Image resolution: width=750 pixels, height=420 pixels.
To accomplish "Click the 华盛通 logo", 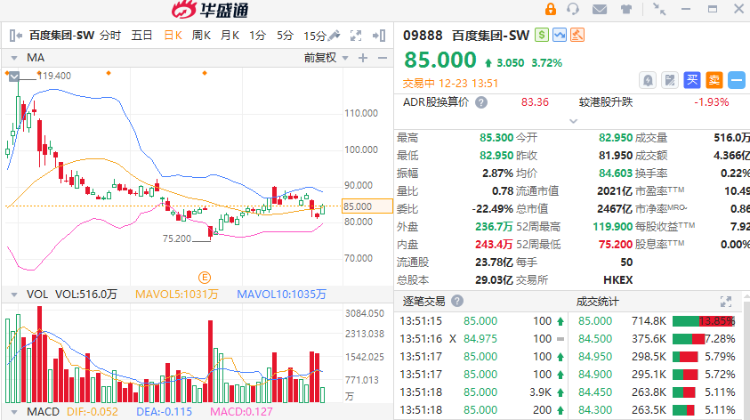I will [x=210, y=10].
